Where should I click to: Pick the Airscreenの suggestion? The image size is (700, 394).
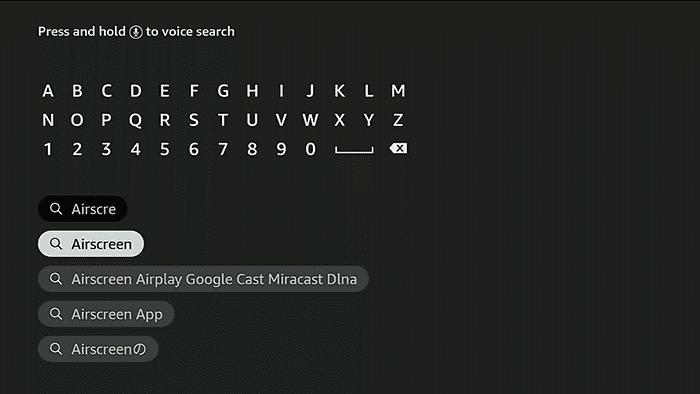point(98,349)
